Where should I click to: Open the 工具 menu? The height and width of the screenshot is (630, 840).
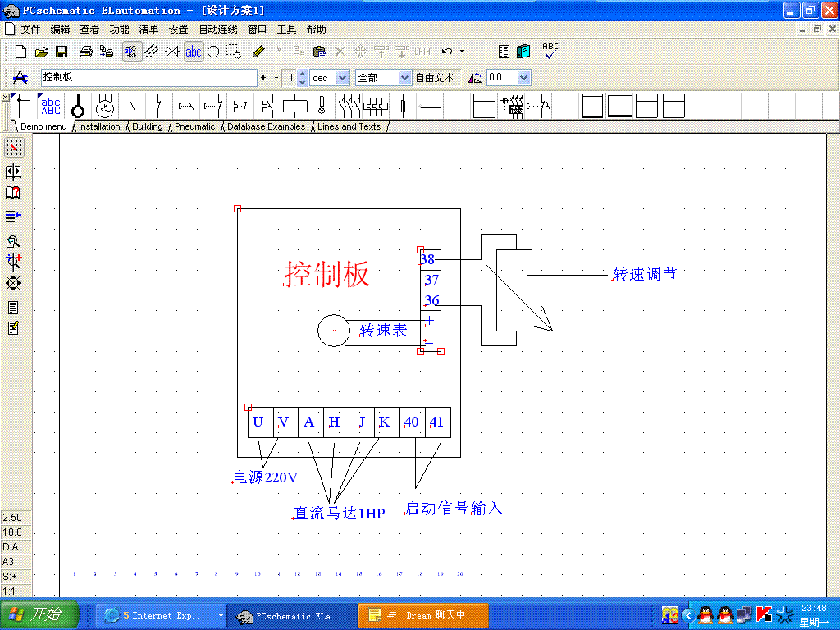(286, 30)
